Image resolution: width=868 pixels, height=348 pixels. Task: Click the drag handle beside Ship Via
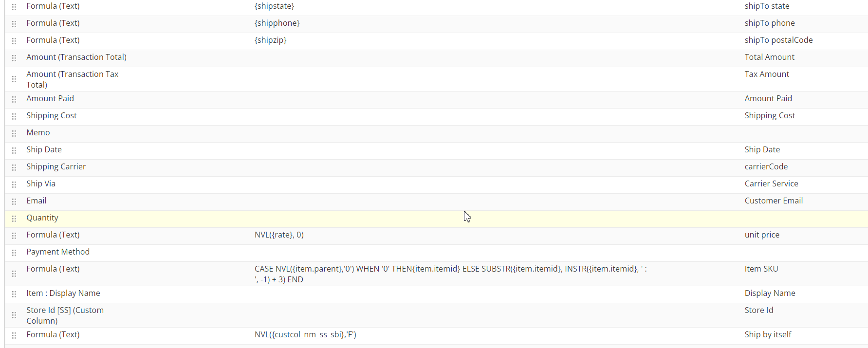point(14,184)
